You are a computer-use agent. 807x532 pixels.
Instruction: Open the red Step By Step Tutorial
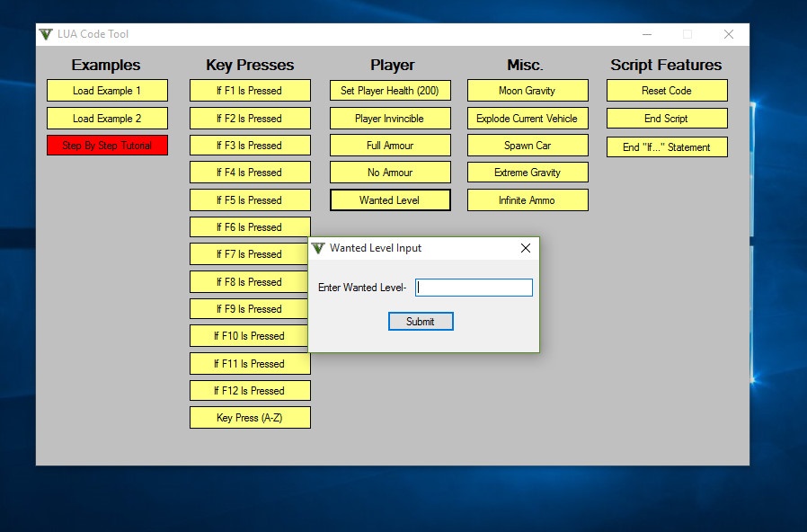coord(107,146)
